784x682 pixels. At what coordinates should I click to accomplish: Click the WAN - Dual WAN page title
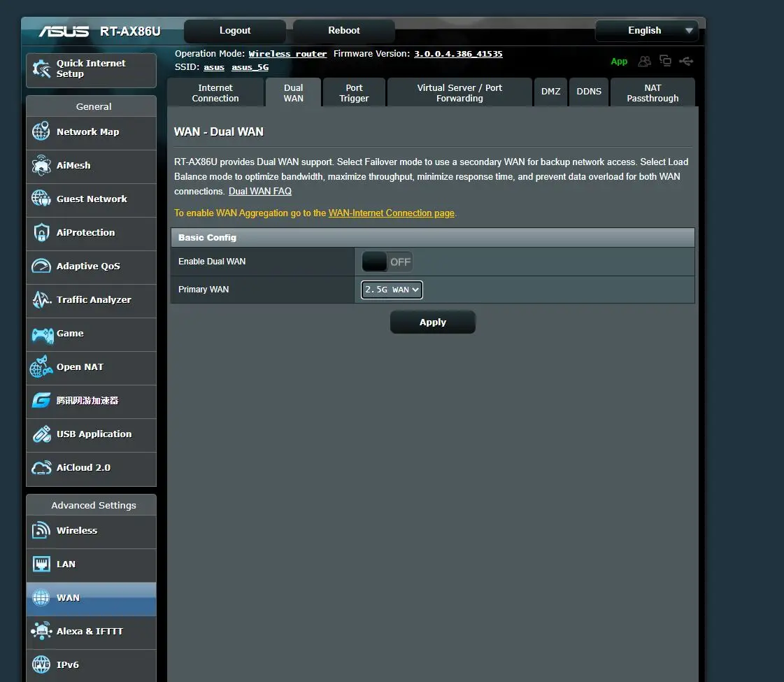[218, 132]
